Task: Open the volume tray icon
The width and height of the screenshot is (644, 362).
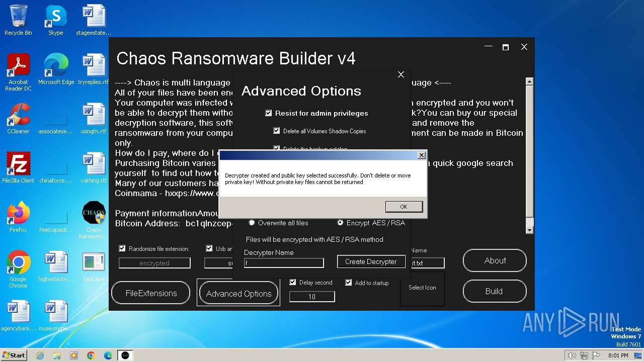Action: pos(572,355)
